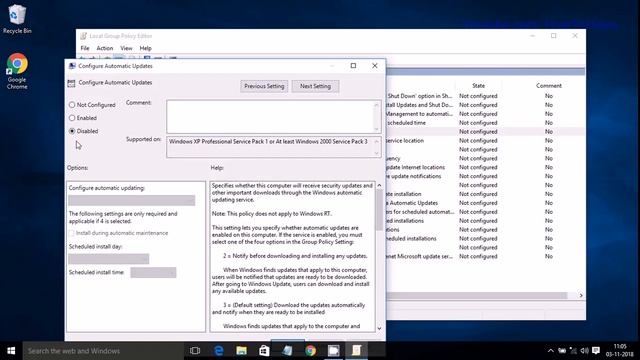Screen dimensions: 640x360
Task: Open the Scheduled install day dropdown
Action: [109, 259]
